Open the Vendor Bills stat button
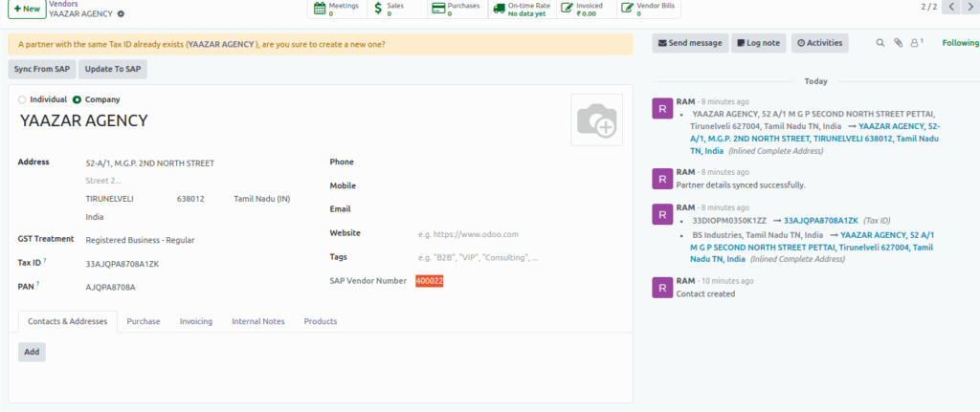This screenshot has width=980, height=412. click(x=649, y=9)
